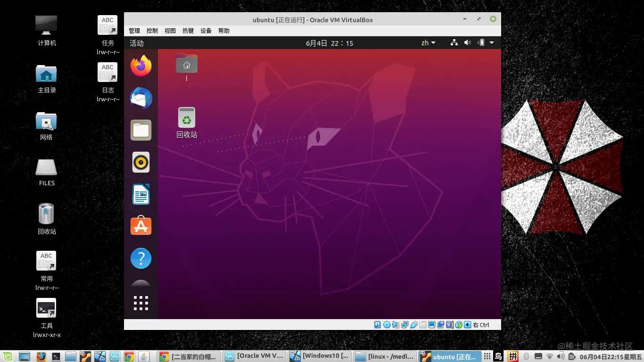Open the calendar from the 6月4日 22:15 clock
644x362 pixels.
(x=330, y=43)
